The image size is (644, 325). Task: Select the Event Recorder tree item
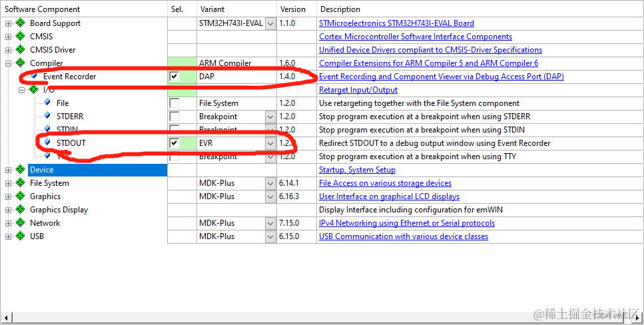[69, 77]
